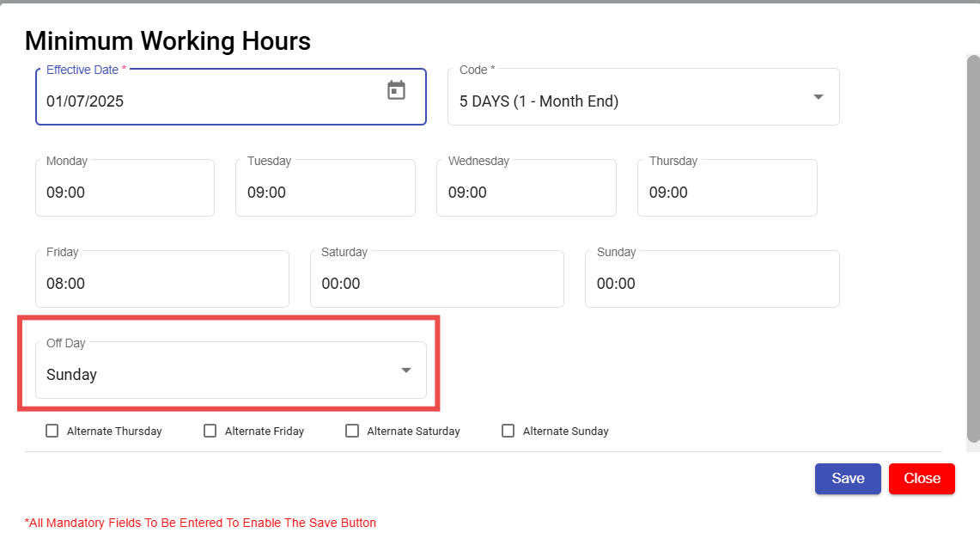Click into the Effective Date field

coord(206,101)
